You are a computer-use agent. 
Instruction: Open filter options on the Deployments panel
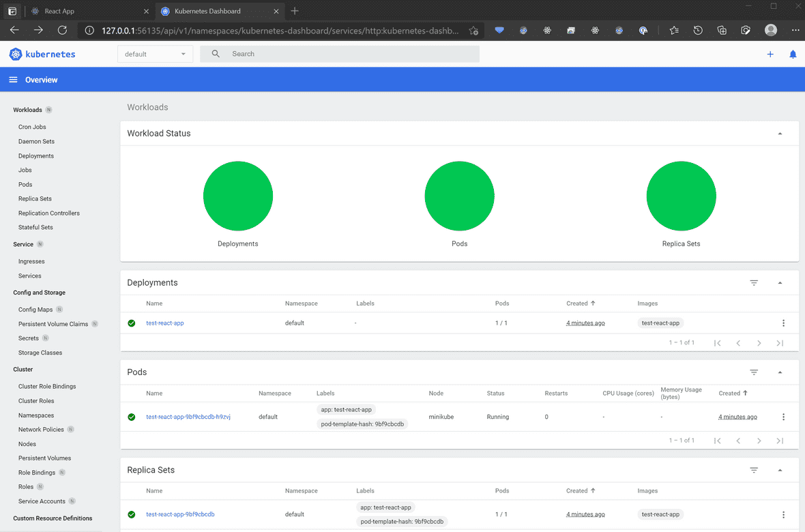753,282
